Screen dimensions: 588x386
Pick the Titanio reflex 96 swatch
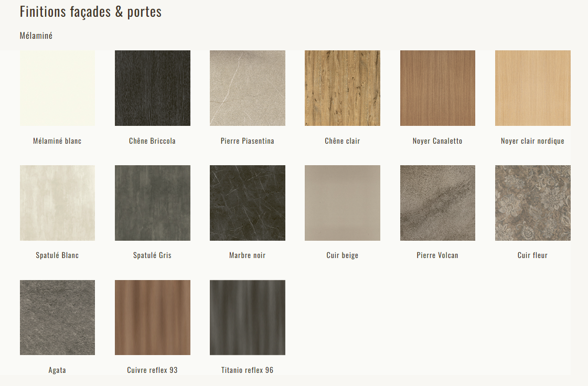pyautogui.click(x=248, y=317)
